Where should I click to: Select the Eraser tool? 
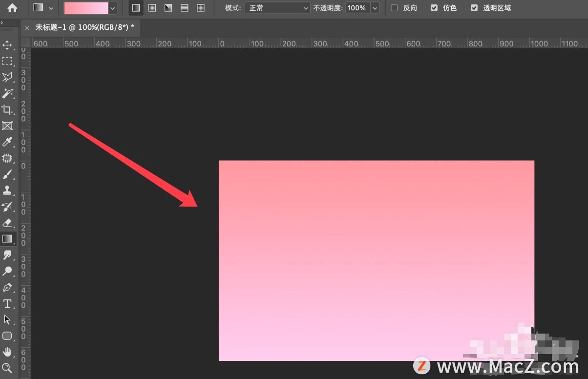pos(7,223)
